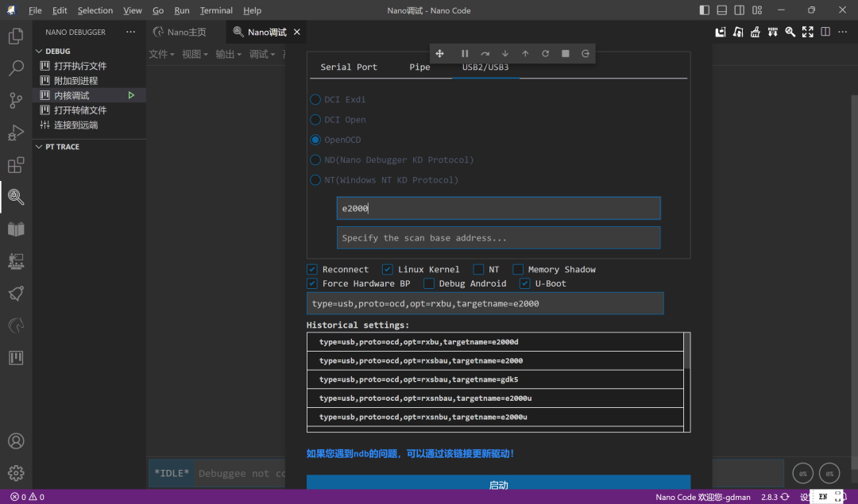
Task: Open the Explorer view in the activity bar
Action: [x=16, y=36]
